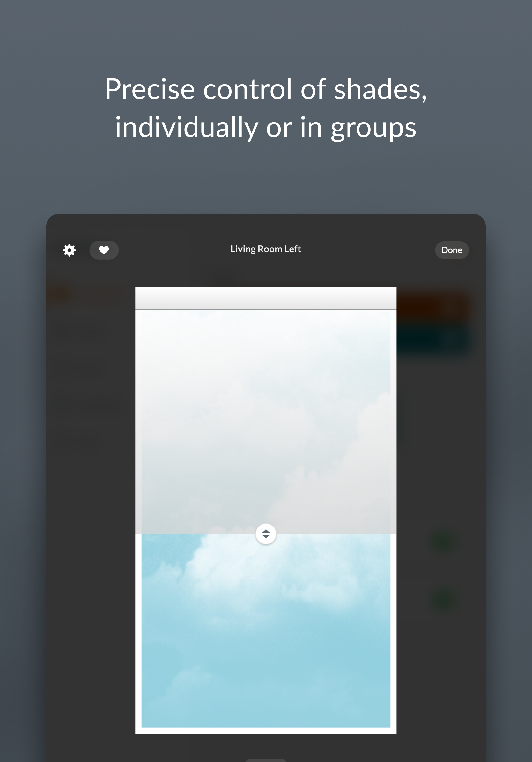
Task: Open shade settings gear icon
Action: [69, 250]
